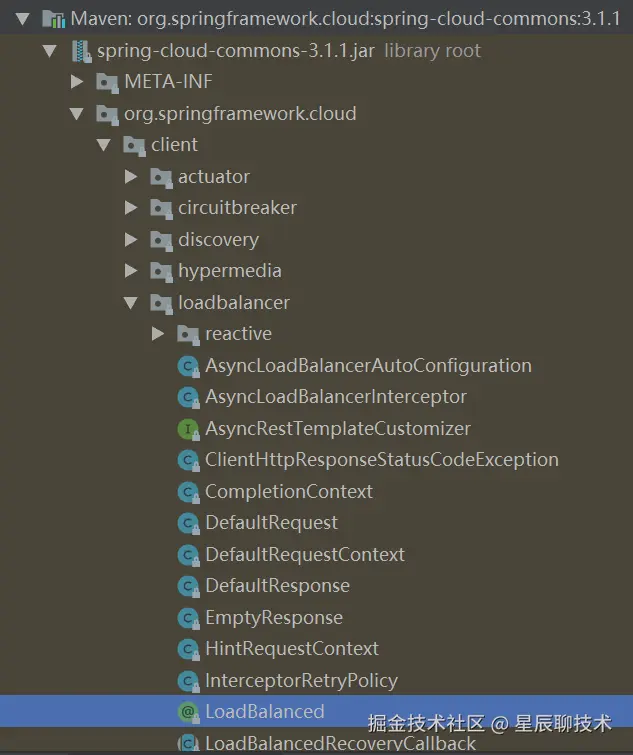Screen dimensions: 633x755
Task: Open AsyncLoadBalancerAutoConfiguration class
Action: click(x=368, y=366)
